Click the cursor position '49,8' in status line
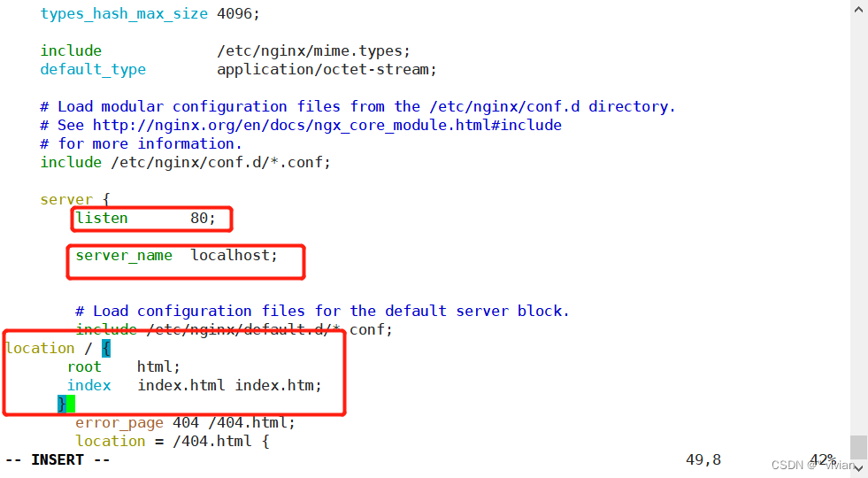 point(703,459)
